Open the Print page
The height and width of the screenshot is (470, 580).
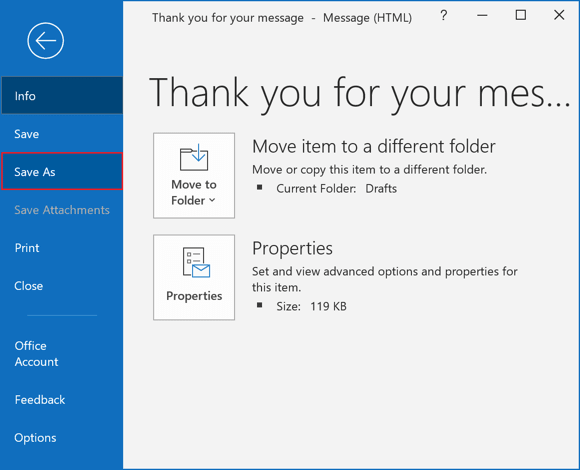pos(62,248)
